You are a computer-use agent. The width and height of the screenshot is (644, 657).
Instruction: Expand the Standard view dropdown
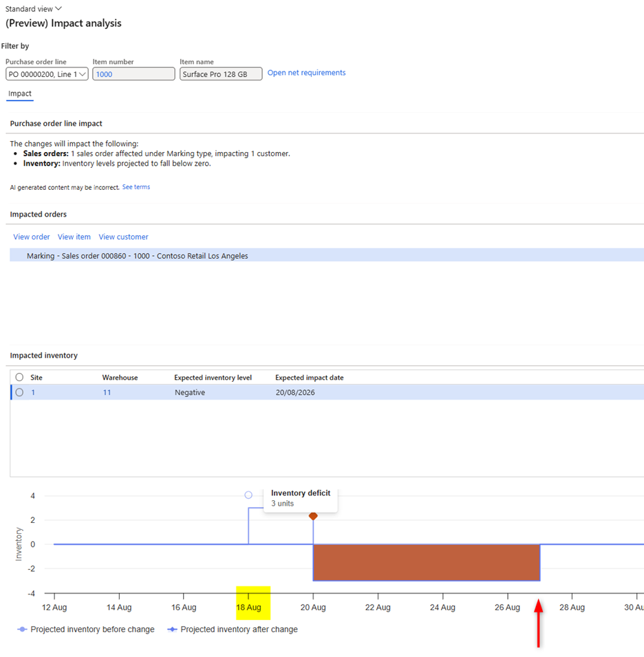[x=33, y=9]
